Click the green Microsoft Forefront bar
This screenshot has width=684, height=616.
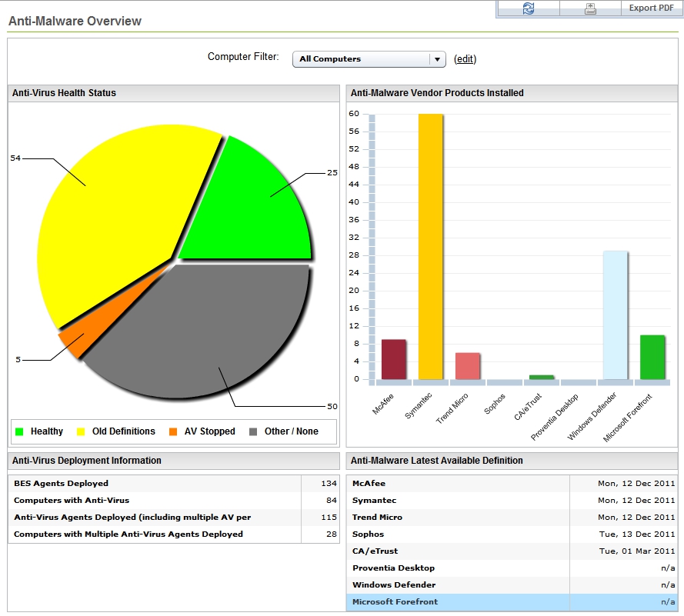tap(652, 358)
